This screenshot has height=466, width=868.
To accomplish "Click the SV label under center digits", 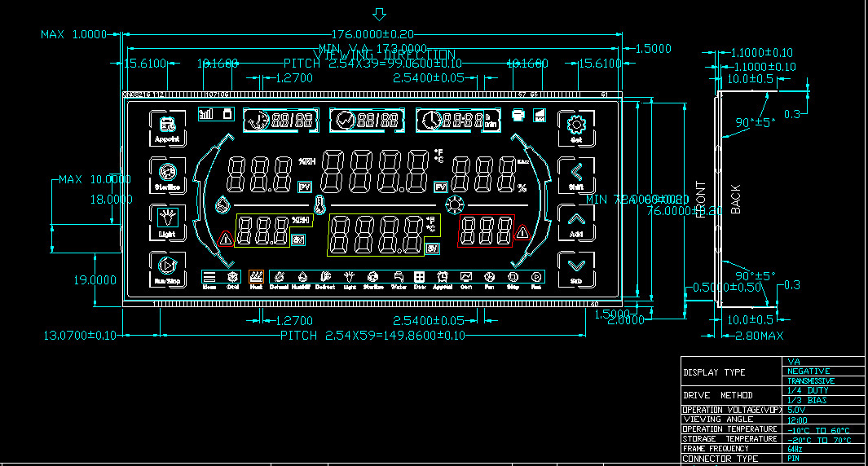I will (432, 249).
